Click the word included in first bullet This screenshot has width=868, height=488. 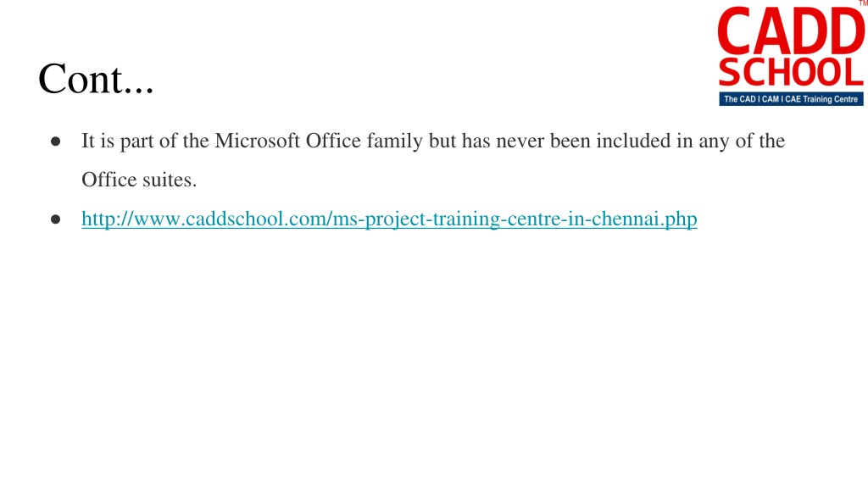pyautogui.click(x=633, y=141)
